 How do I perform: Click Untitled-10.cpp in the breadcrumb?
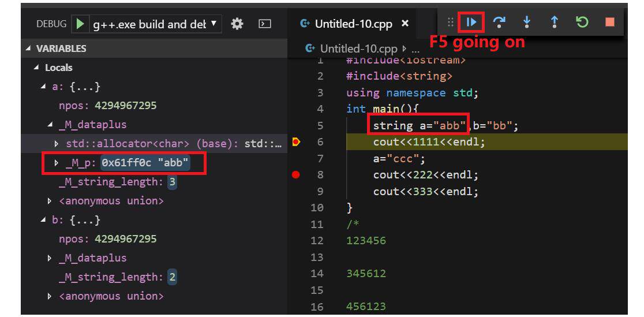tap(358, 49)
